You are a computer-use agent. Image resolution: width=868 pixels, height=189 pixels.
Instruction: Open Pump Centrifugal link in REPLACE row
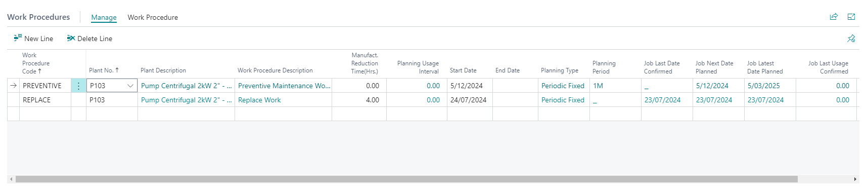[186, 100]
